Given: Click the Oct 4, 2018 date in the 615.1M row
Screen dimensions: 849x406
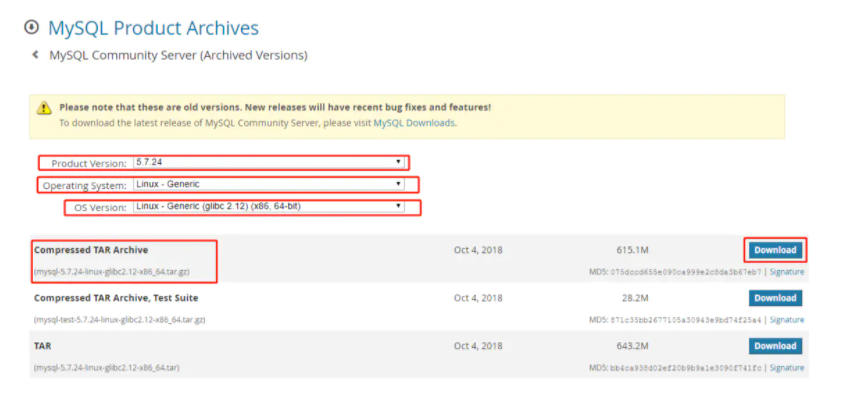Looking at the screenshot, I should [x=478, y=250].
